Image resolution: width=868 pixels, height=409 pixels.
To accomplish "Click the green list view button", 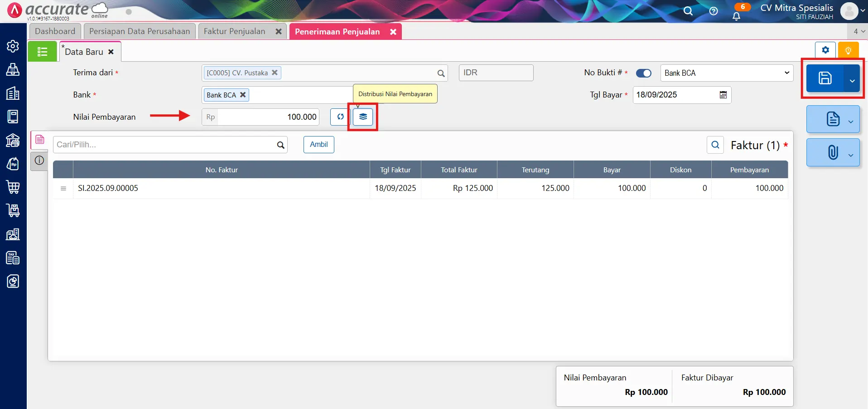I will (x=42, y=52).
